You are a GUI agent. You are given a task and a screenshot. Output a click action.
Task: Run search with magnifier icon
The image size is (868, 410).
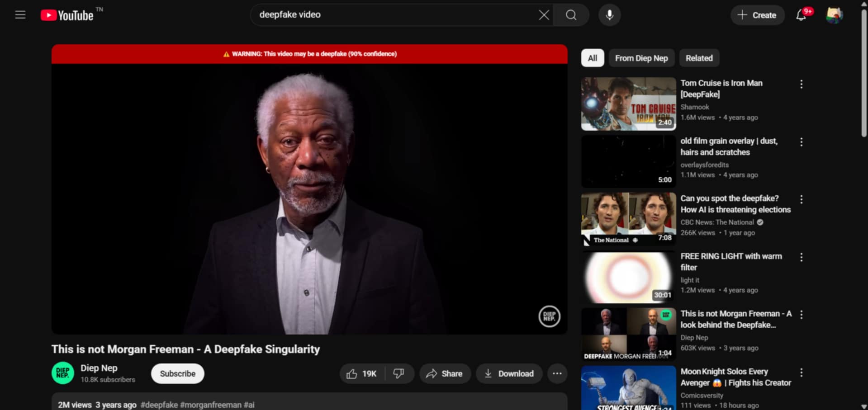pyautogui.click(x=571, y=15)
